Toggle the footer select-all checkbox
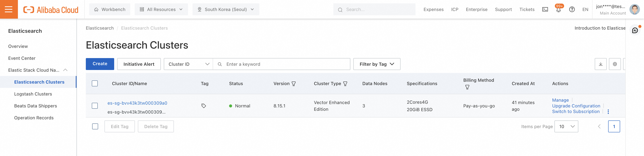Viewport: 644px width, 156px height. point(95,127)
